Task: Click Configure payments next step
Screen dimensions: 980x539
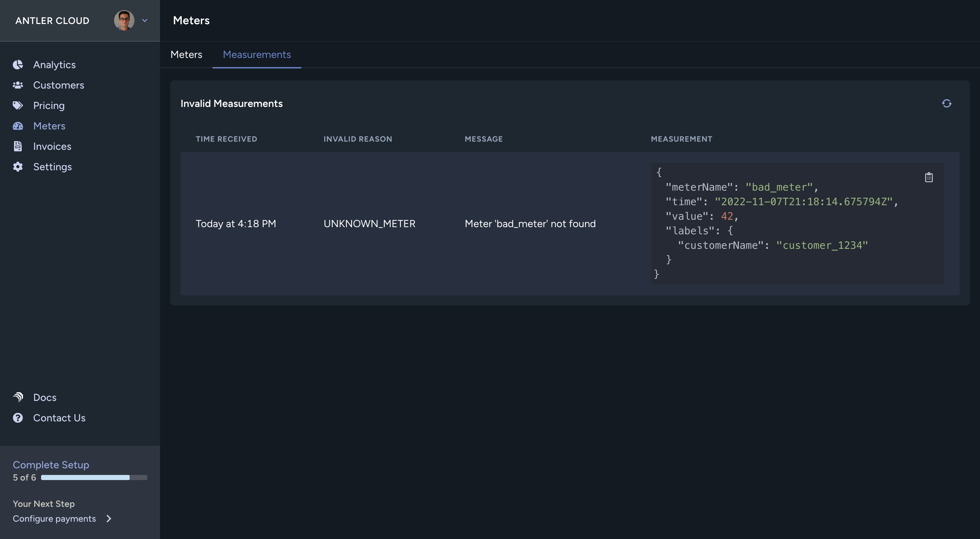Action: click(x=54, y=519)
